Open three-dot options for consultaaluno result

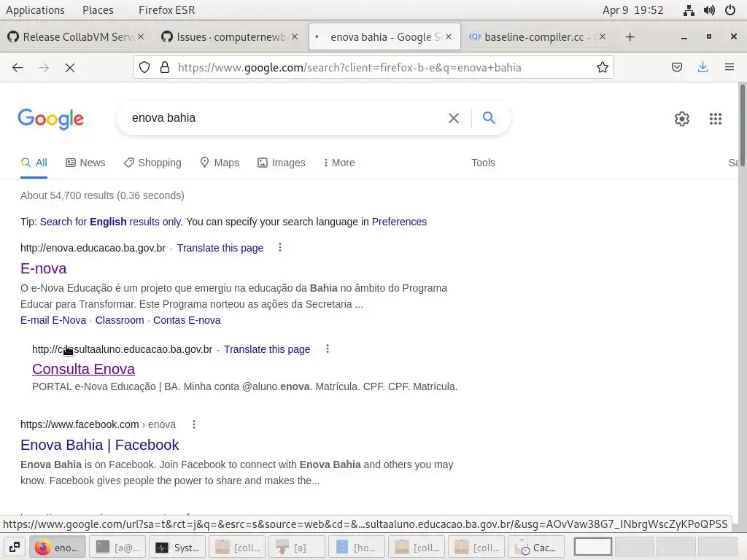[x=328, y=349]
